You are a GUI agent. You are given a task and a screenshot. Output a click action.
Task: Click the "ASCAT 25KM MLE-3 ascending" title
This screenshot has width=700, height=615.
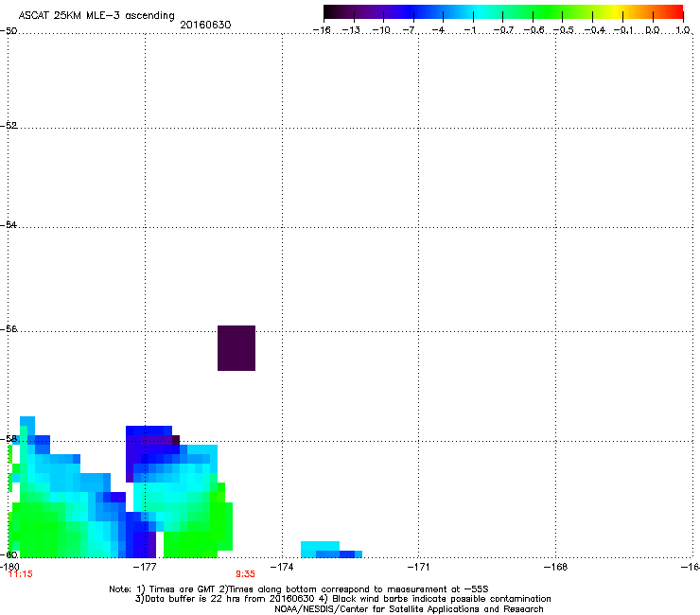[96, 15]
